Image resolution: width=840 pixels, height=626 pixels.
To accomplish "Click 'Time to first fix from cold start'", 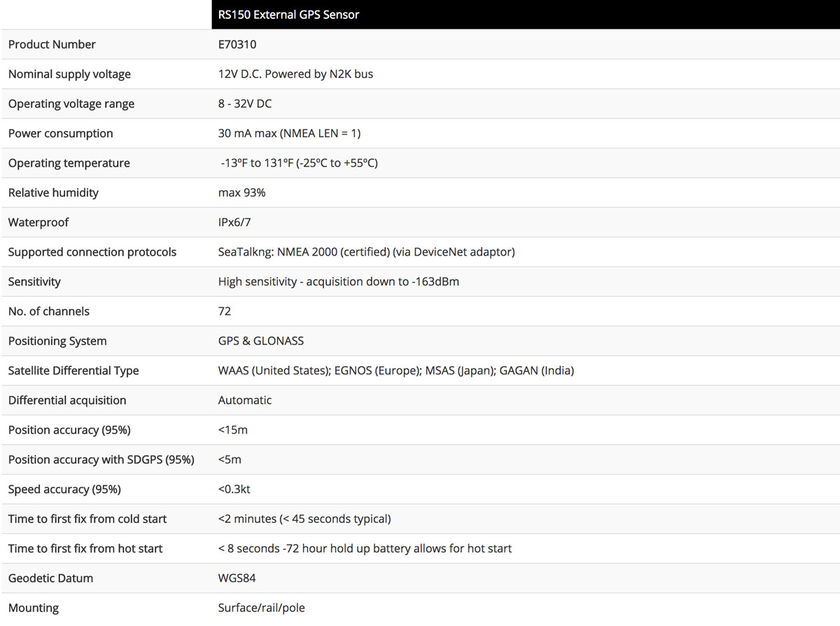I will click(87, 519).
